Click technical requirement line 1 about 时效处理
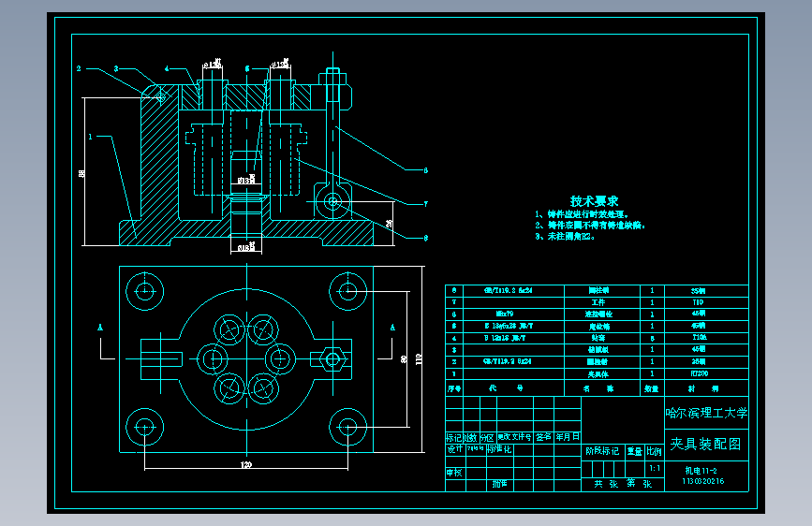Viewport: 812px width, 526px height. 582,214
